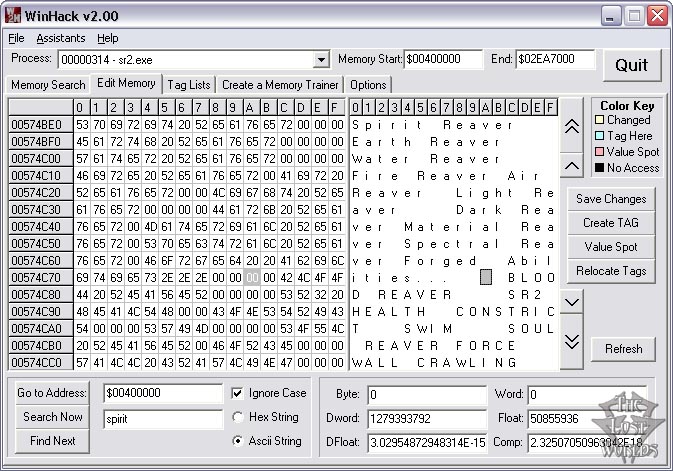Click the Process combo box showing sr2.exe

pos(194,60)
